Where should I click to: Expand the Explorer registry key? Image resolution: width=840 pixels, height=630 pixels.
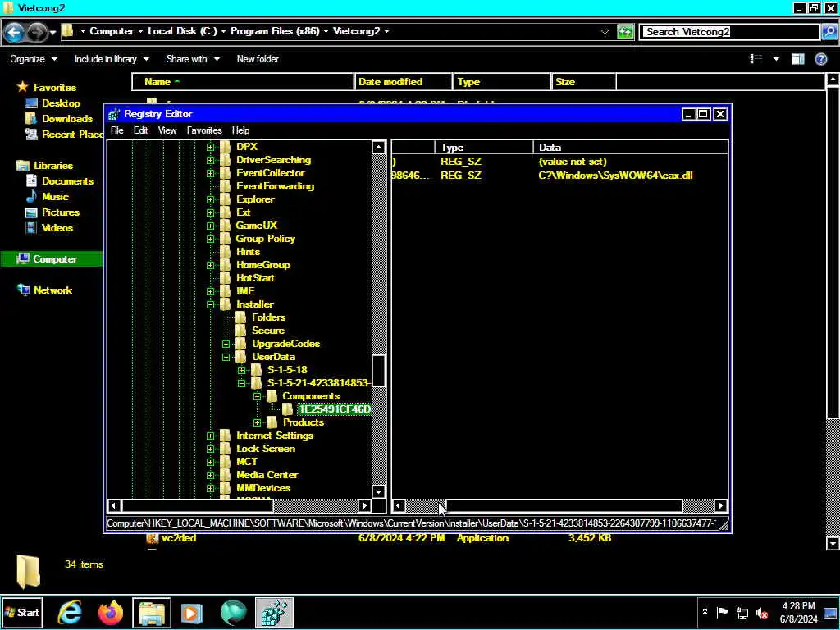210,199
